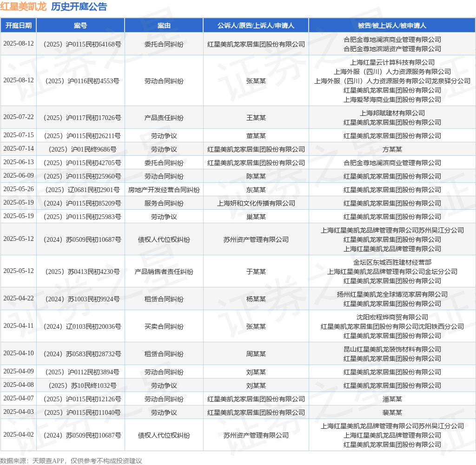Click defendant 上海爱琴海商业集团股份有限公司
The height and width of the screenshot is (465, 476).
(392, 100)
